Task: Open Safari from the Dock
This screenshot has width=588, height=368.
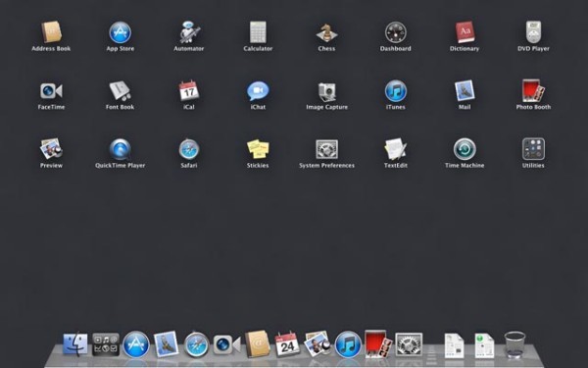Action: (x=197, y=344)
